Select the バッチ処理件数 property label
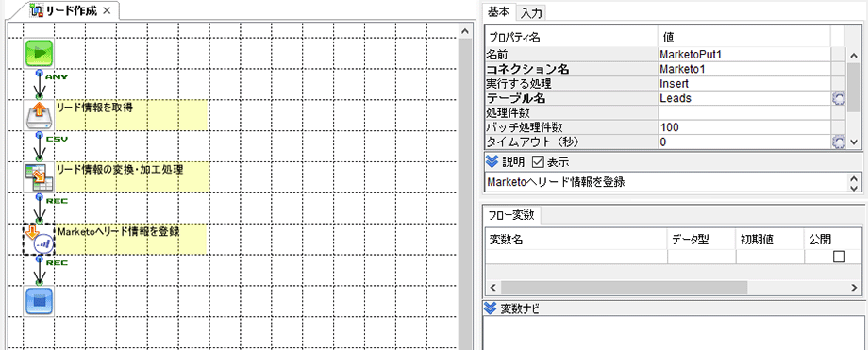Viewport: 868px width, 350px height. [x=572, y=127]
